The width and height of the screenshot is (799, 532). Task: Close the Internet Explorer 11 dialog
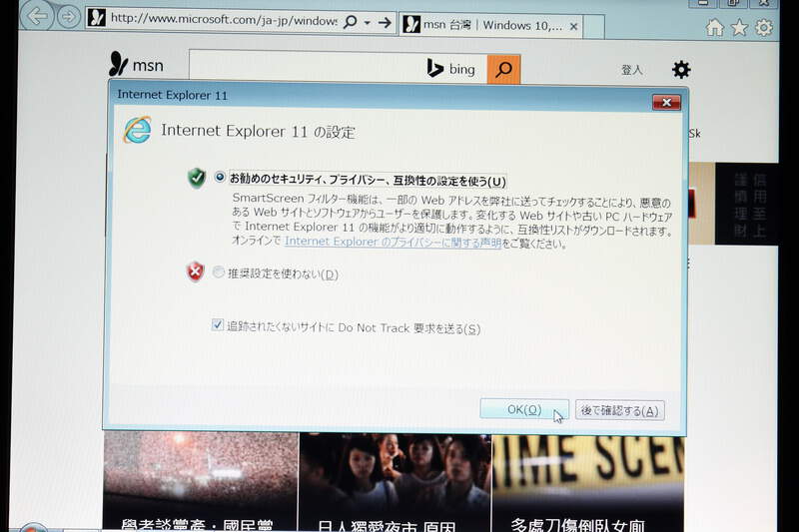[666, 103]
